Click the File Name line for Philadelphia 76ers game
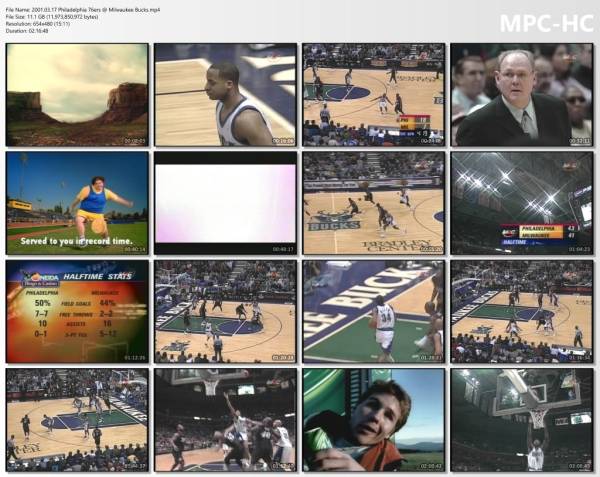Viewport: 600px width, 477px height. point(83,10)
